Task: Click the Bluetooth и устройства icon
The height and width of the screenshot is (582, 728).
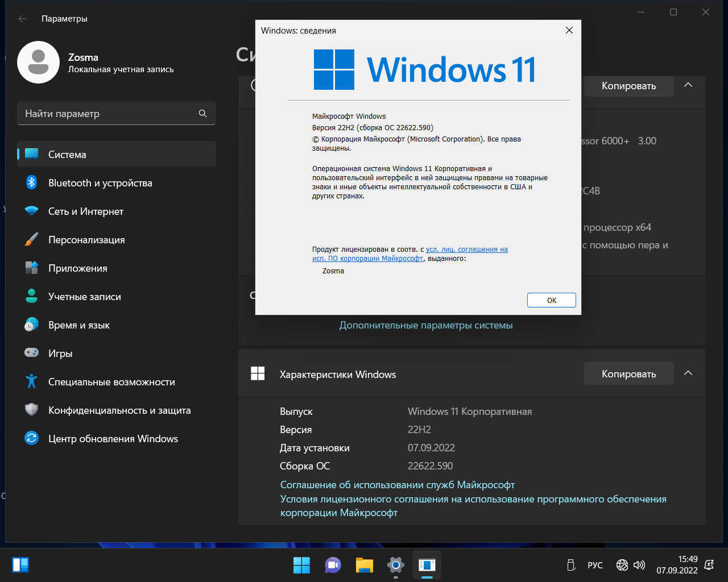Action: pos(32,182)
